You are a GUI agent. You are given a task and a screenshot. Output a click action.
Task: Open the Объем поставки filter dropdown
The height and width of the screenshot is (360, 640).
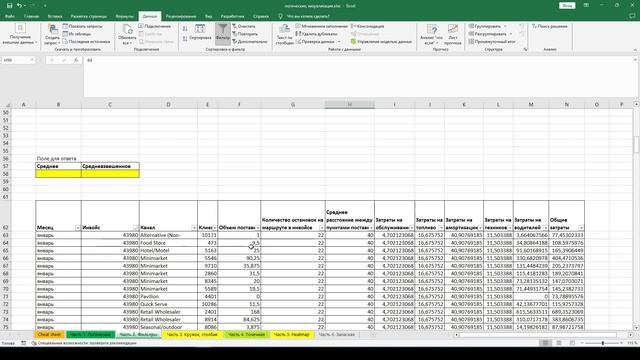[x=257, y=228]
